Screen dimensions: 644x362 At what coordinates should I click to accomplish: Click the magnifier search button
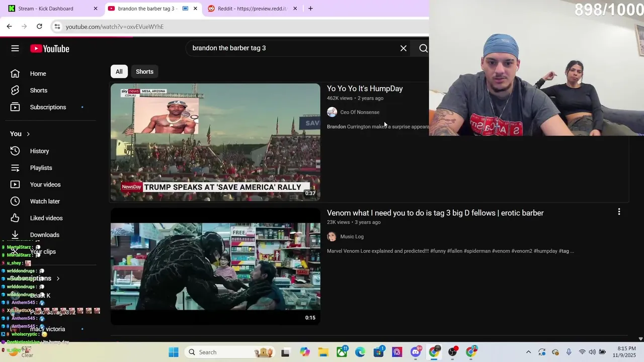[x=423, y=48]
